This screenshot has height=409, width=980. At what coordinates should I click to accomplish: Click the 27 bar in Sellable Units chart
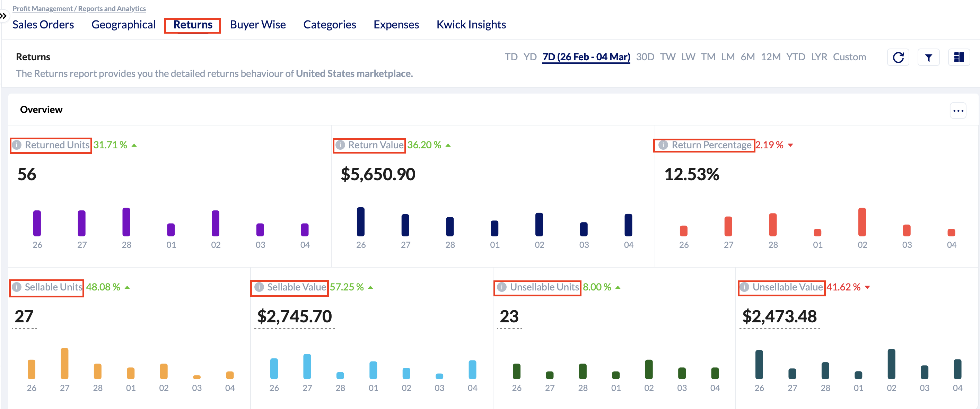(x=65, y=363)
